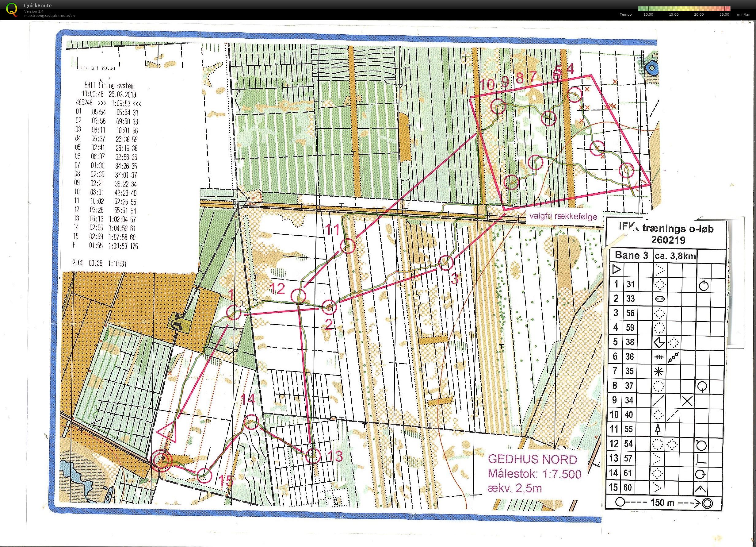Image resolution: width=756 pixels, height=547 pixels.
Task: Click the Tempo label in header
Action: (626, 15)
